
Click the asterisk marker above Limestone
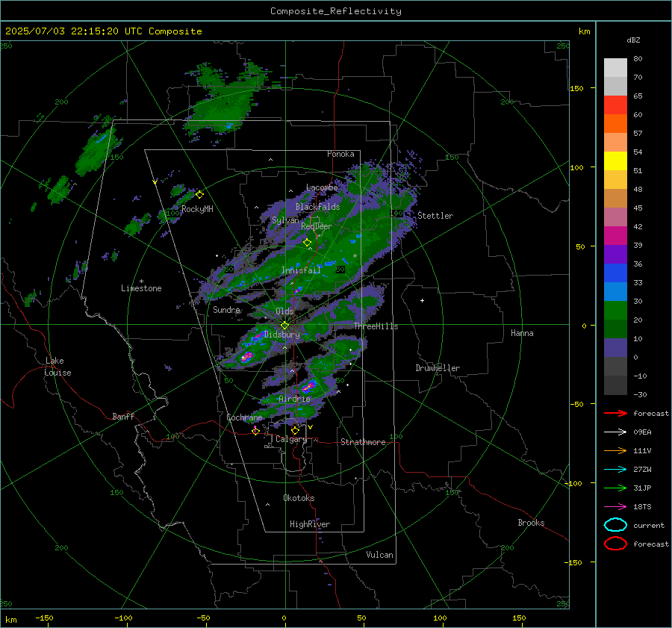[141, 282]
